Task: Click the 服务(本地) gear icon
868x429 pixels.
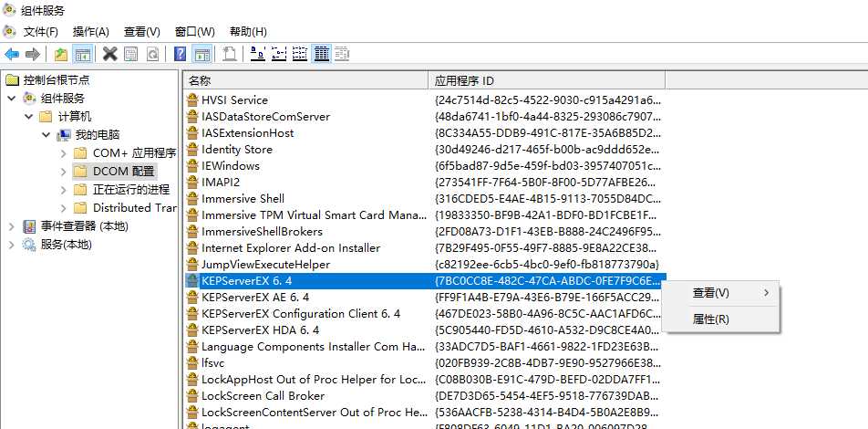Action: coord(29,245)
